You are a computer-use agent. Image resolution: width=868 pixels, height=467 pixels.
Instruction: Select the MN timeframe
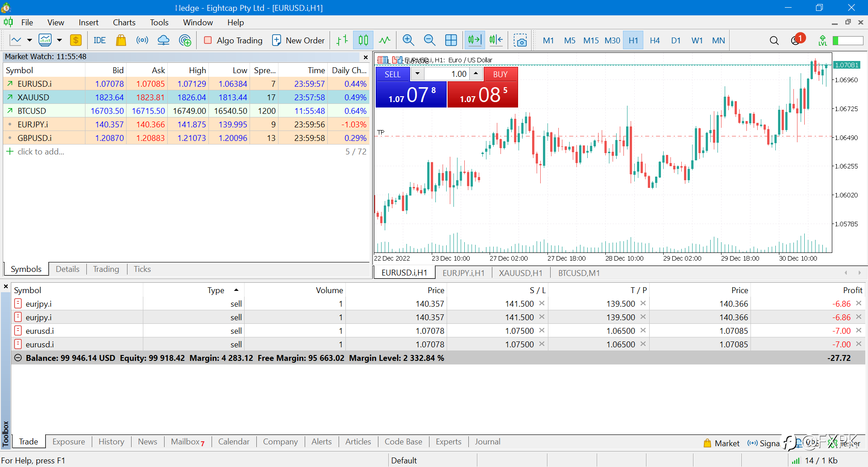(718, 40)
